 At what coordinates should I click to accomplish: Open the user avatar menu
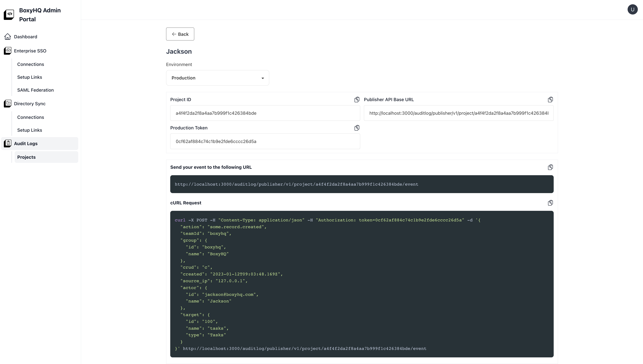click(632, 9)
